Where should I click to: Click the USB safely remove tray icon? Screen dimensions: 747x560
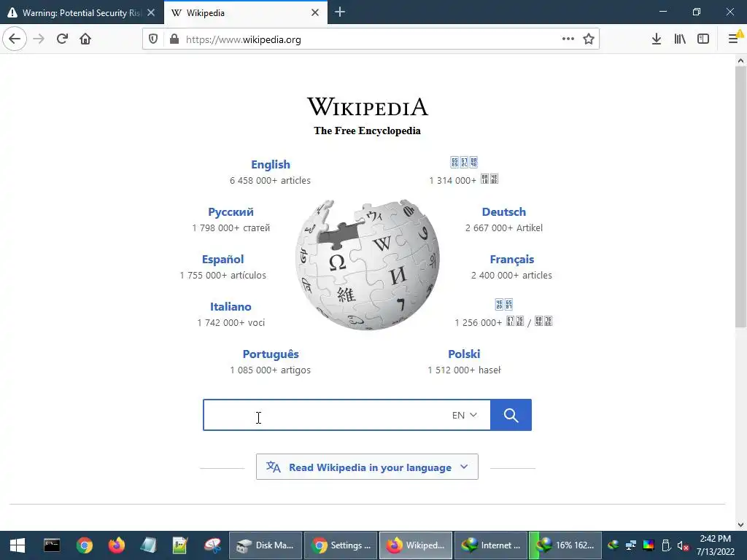pos(667,545)
